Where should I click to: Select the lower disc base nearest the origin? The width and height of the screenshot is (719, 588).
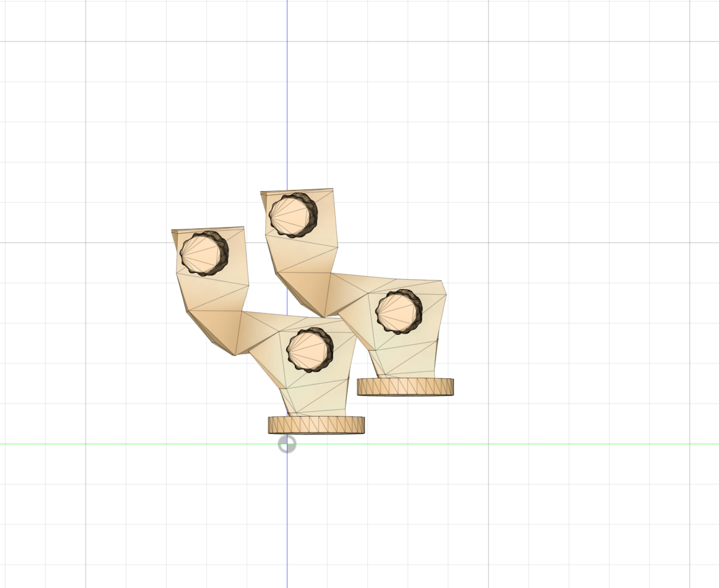coord(316,425)
